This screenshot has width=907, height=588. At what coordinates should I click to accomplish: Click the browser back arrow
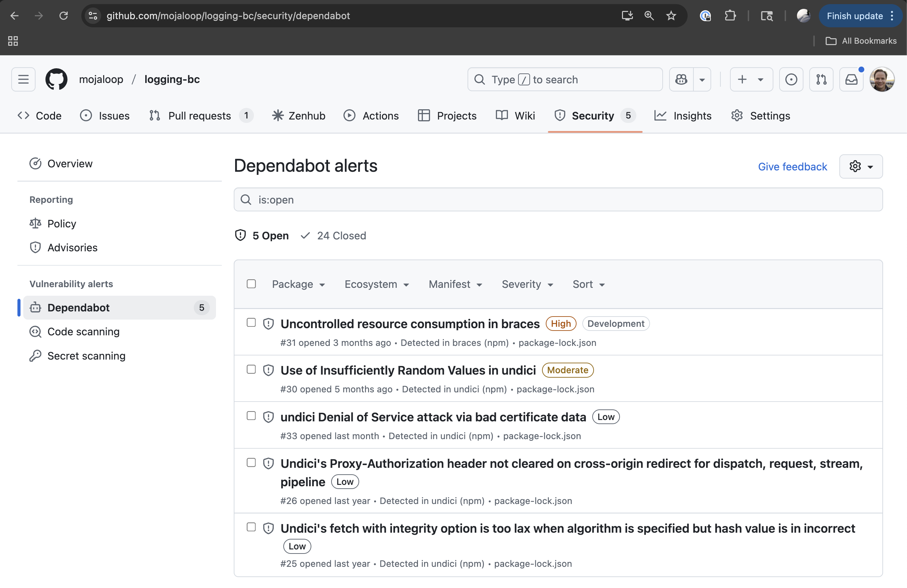[x=14, y=16]
